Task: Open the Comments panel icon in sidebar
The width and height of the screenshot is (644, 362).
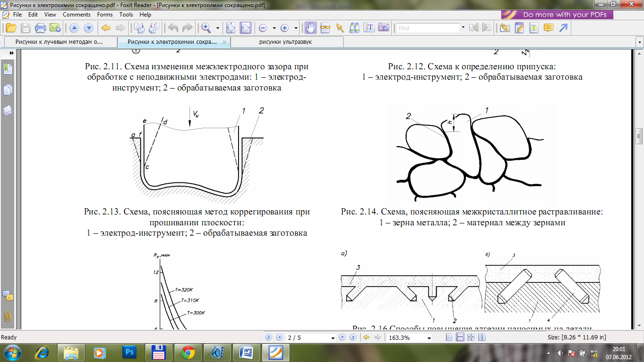Action: coord(8,296)
